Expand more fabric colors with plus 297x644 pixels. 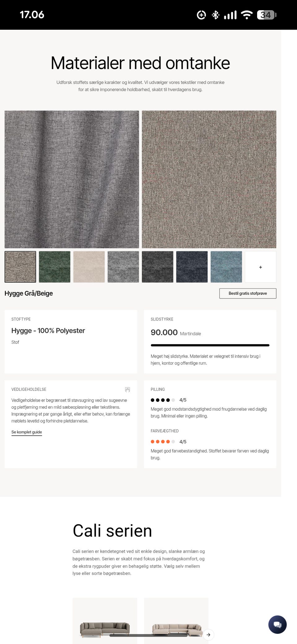pos(260,267)
